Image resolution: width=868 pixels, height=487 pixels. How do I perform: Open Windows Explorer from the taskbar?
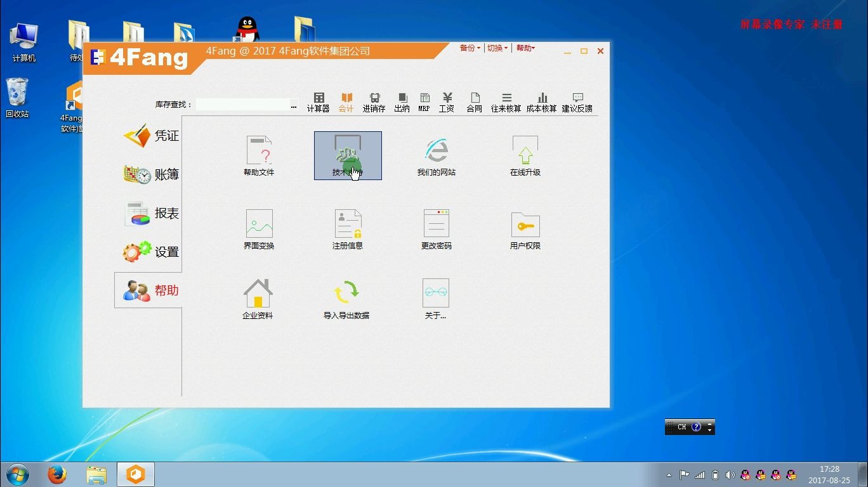96,474
